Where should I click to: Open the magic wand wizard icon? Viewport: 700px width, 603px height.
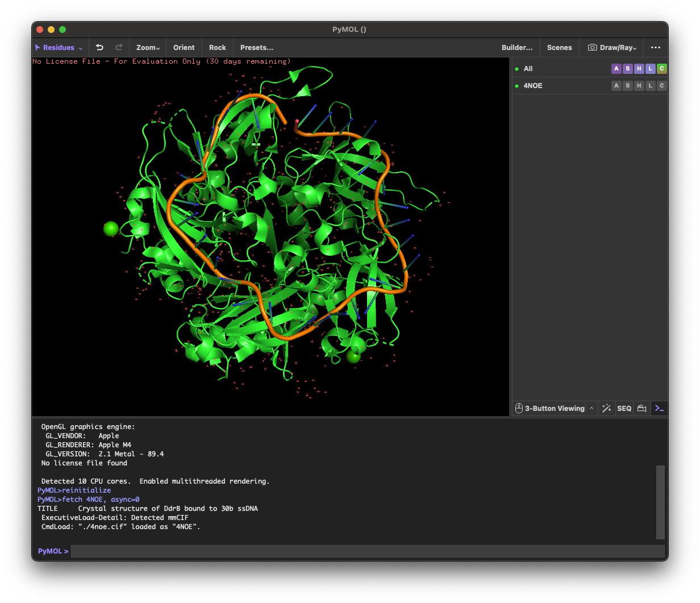pyautogui.click(x=607, y=408)
